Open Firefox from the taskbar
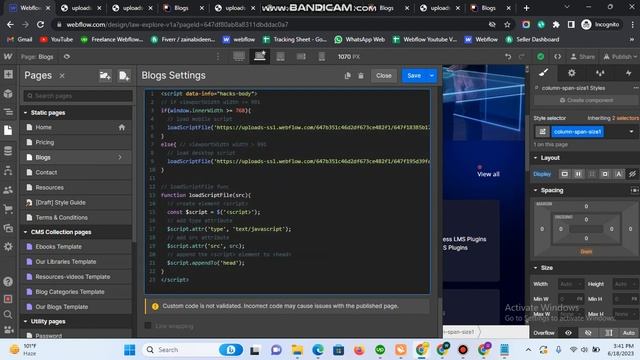The width and height of the screenshot is (640, 360). click(359, 350)
